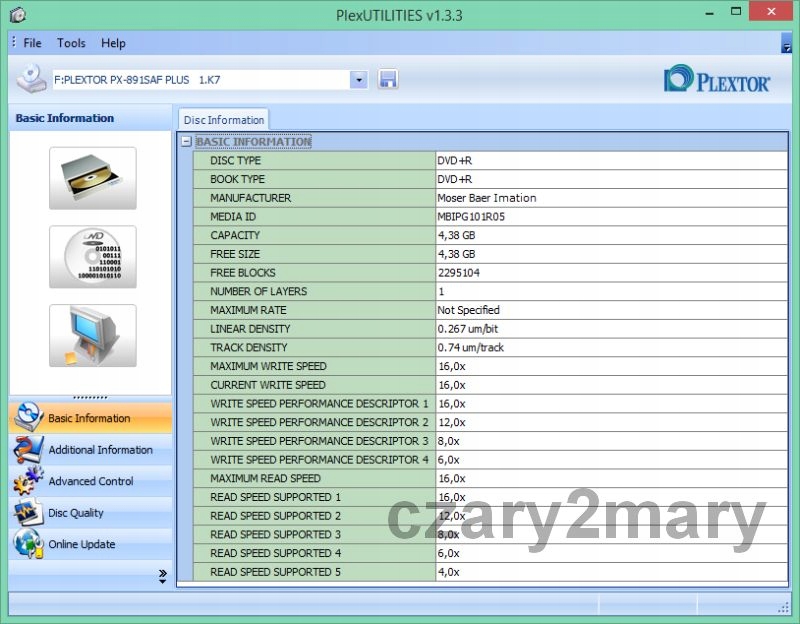This screenshot has height=624, width=800.
Task: Open the Help menu
Action: (113, 43)
